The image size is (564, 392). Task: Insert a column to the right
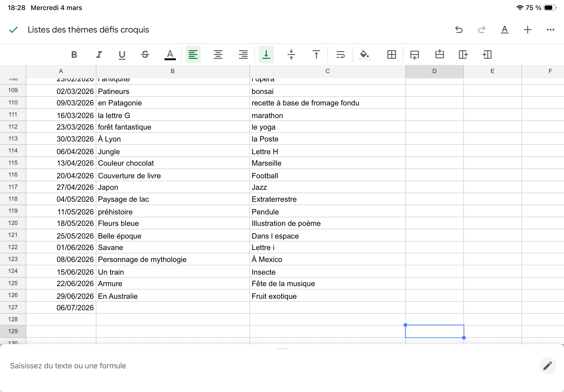[x=463, y=54]
